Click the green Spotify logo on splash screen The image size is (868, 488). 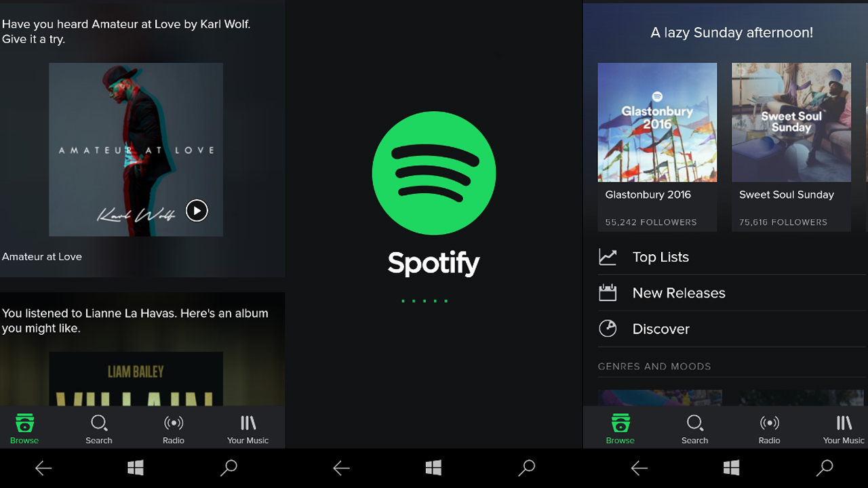point(434,174)
